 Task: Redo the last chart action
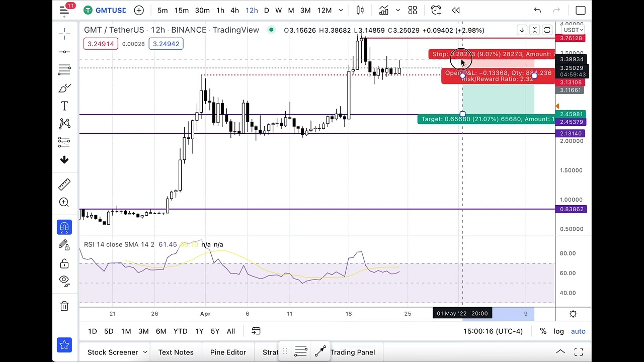coord(556,10)
